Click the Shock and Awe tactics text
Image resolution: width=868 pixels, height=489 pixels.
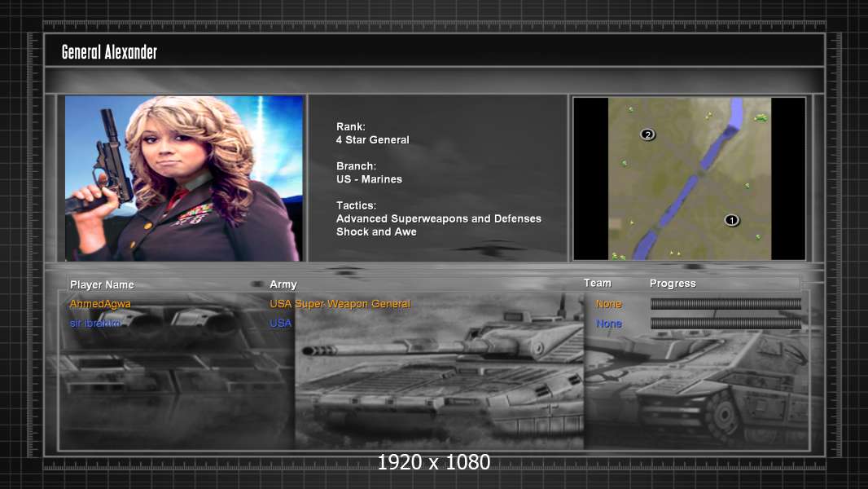point(376,232)
